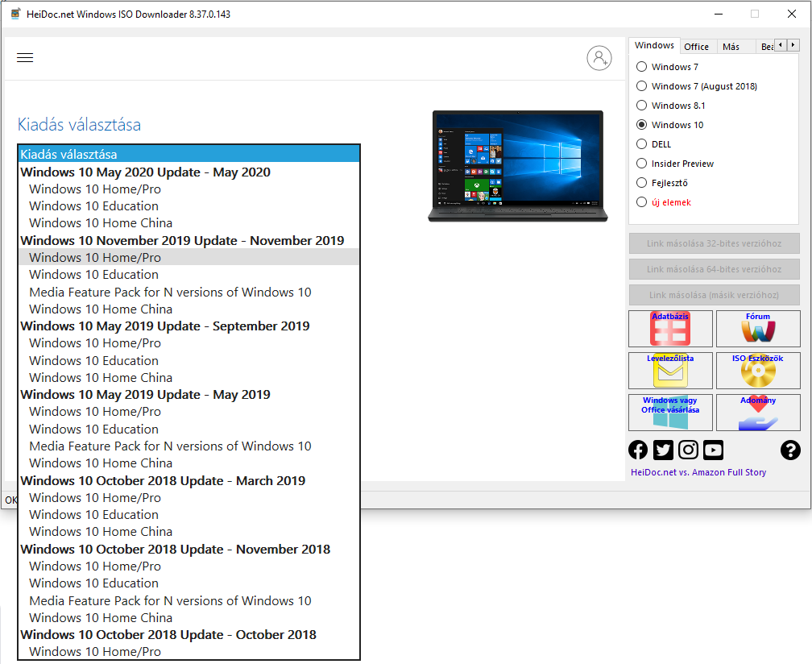This screenshot has height=664, width=812.
Task: Open the Facebook page icon
Action: (638, 450)
